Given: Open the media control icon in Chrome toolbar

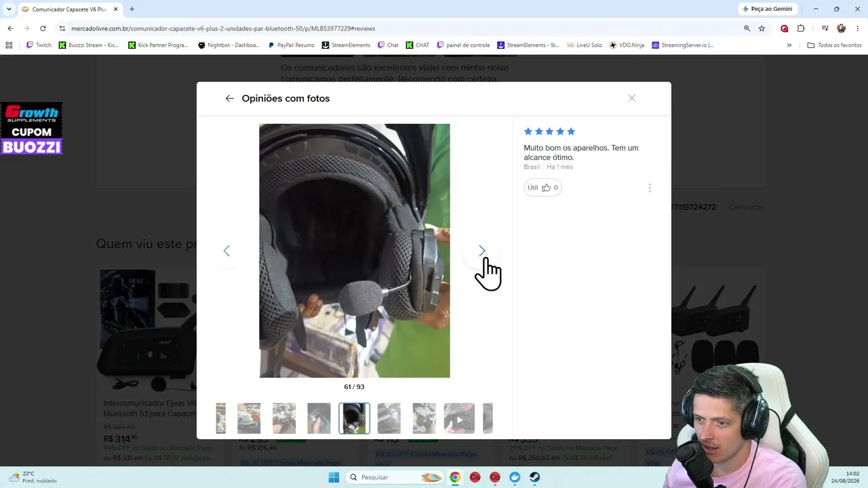Looking at the screenshot, I should [825, 28].
